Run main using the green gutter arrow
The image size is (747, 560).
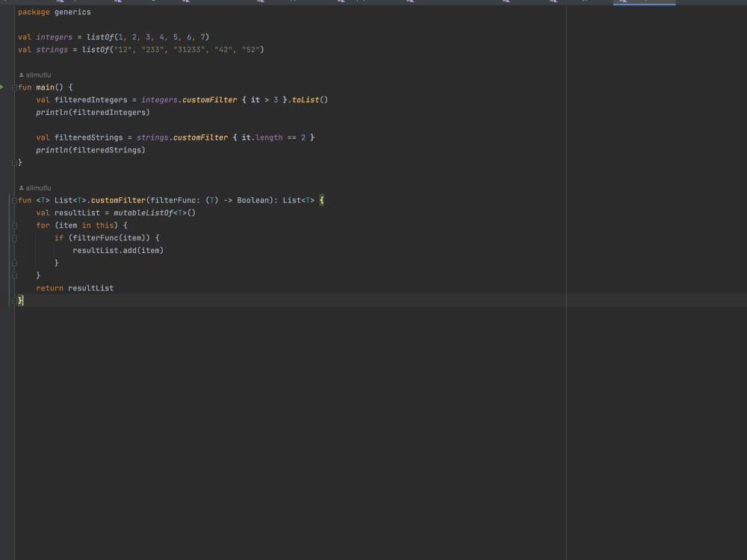(2, 87)
